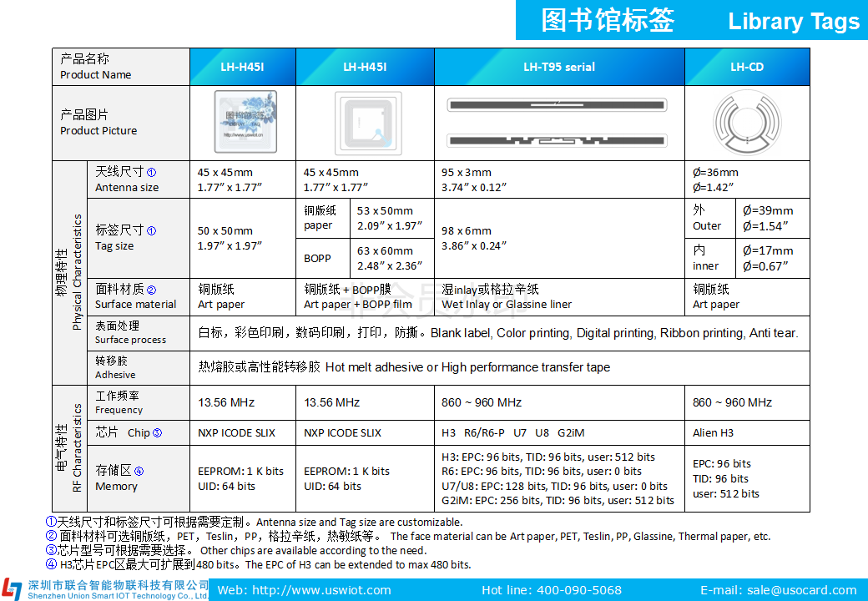Click the 'Outer' sub-label in the LH-CD column
Image resolution: width=868 pixels, height=601 pixels.
707,225
